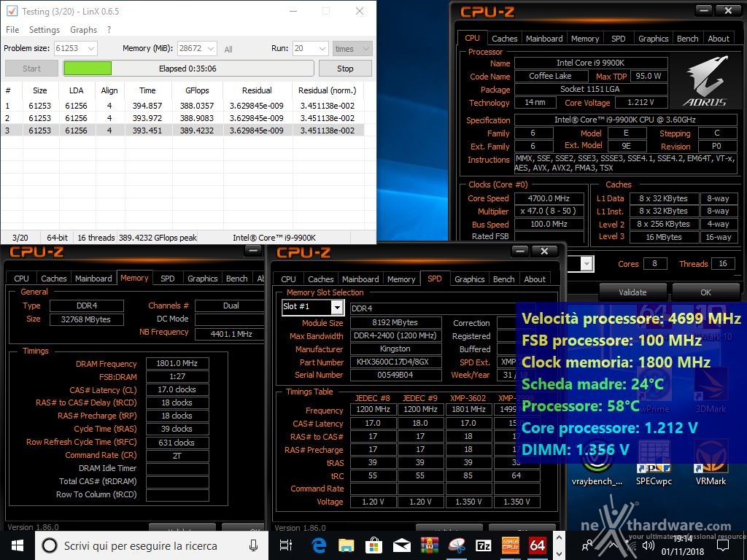Open WinRAR icon in taskbar

[x=429, y=545]
